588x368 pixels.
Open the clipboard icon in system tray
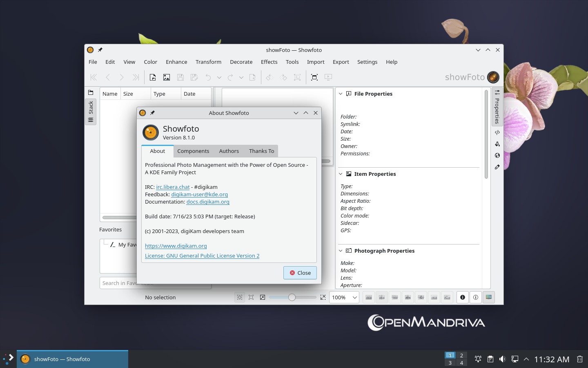[490, 359]
